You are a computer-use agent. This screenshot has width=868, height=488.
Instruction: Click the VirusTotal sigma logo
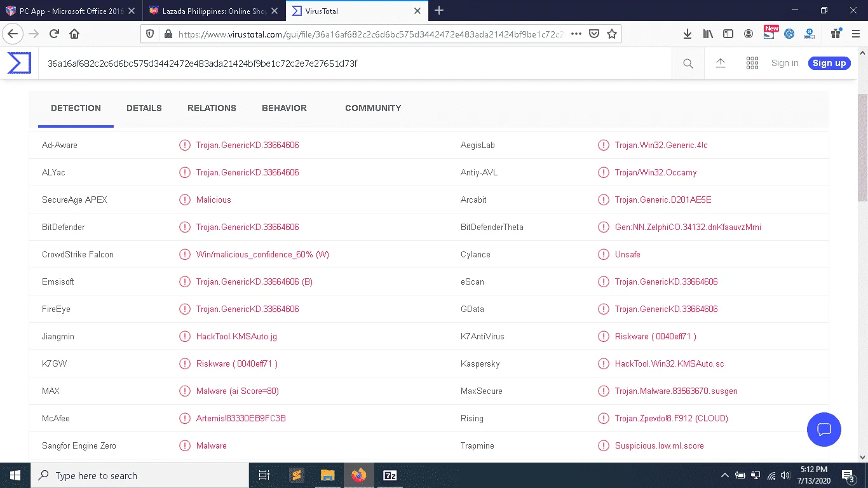coord(19,63)
